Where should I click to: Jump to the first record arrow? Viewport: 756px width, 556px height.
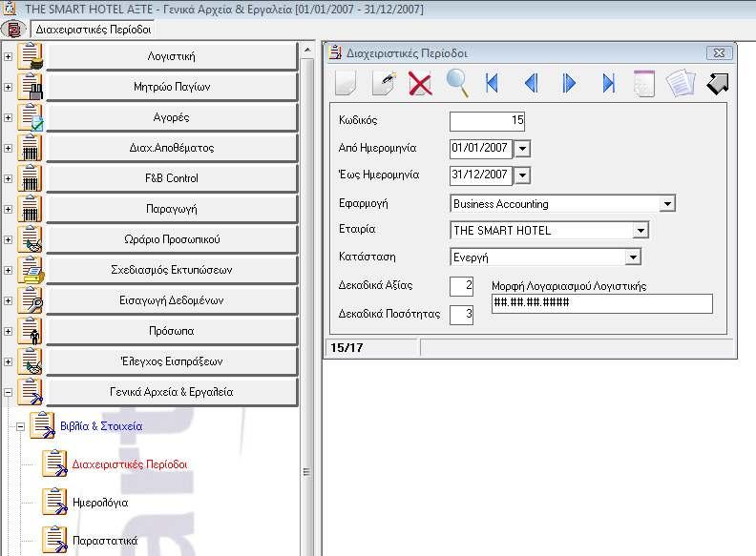[x=492, y=83]
